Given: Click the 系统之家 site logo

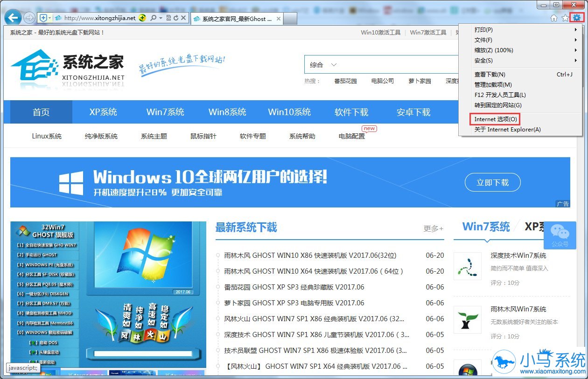Looking at the screenshot, I should 68,68.
